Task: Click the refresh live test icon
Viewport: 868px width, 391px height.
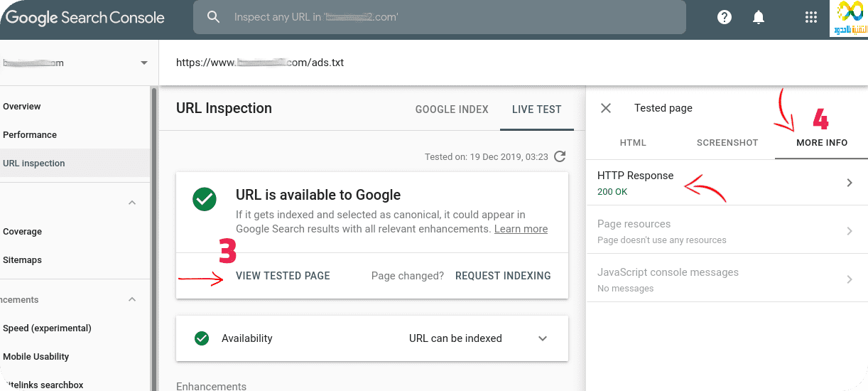Action: 560,156
